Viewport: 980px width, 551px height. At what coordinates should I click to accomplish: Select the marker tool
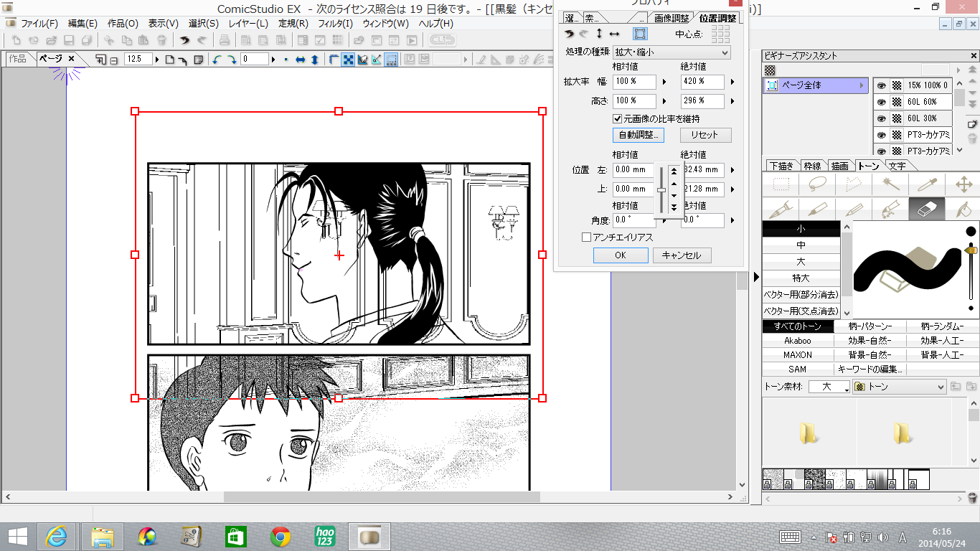[817, 209]
